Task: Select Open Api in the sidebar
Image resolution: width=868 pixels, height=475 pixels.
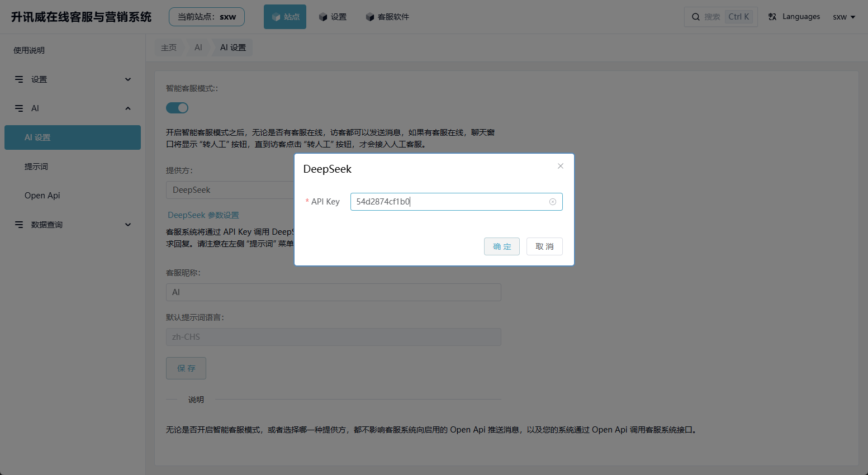Action: coord(42,196)
